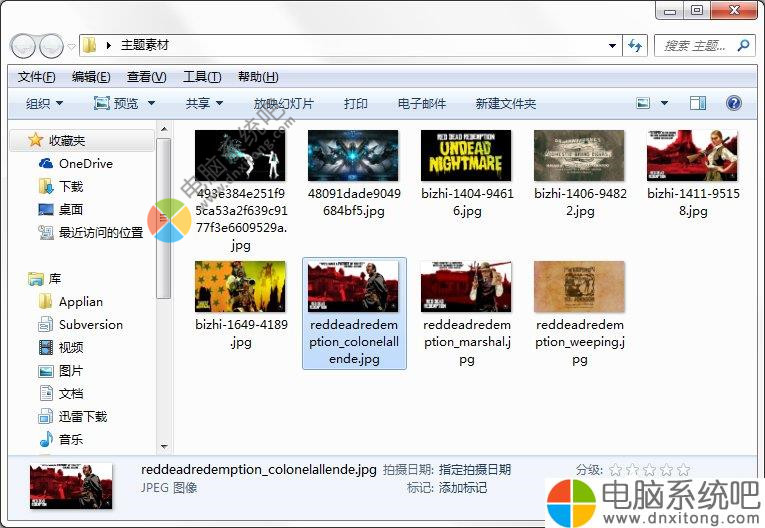Click the breadcrumb arrow before 主题素材
This screenshot has width=765, height=528.
pos(109,45)
